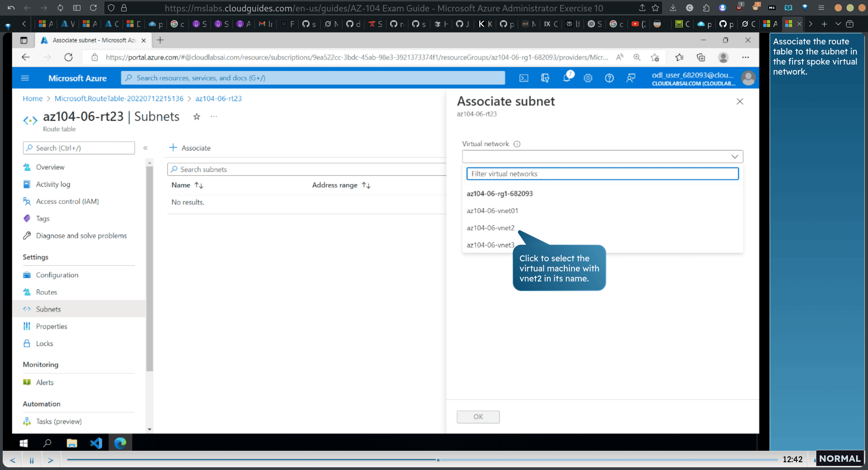Close the Associate subnet panel

click(740, 102)
